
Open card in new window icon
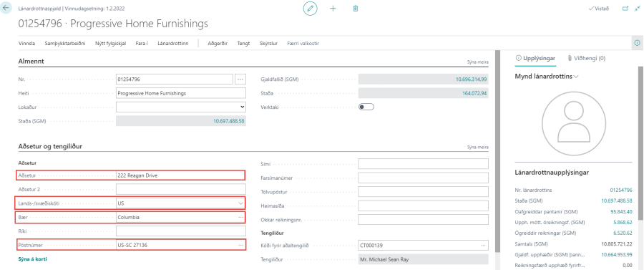(x=625, y=8)
